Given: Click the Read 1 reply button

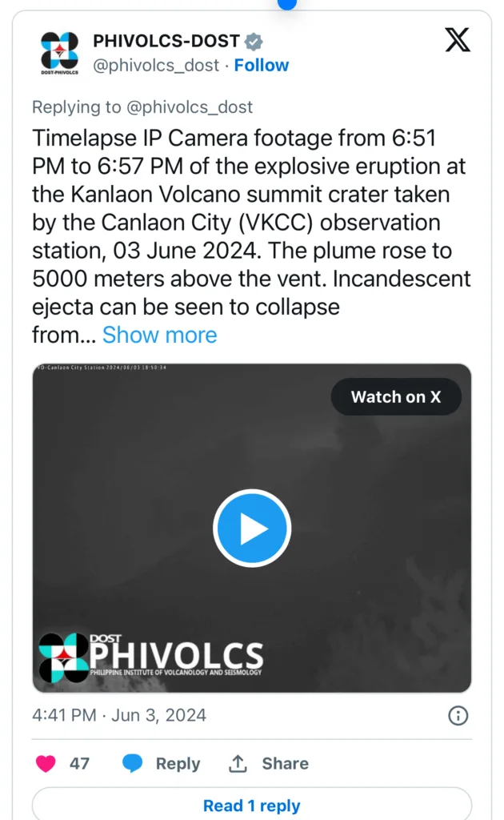Looking at the screenshot, I should [251, 805].
